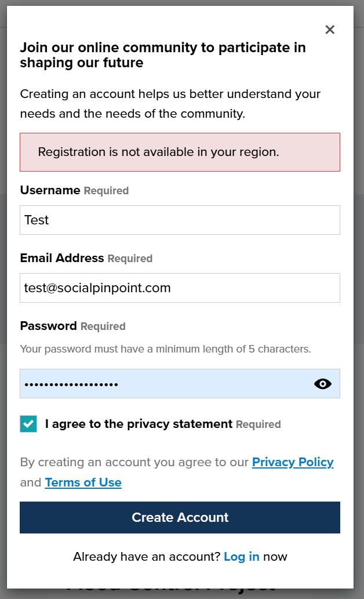Click the "Already have an account?" text
364x599 pixels.
[146, 557]
